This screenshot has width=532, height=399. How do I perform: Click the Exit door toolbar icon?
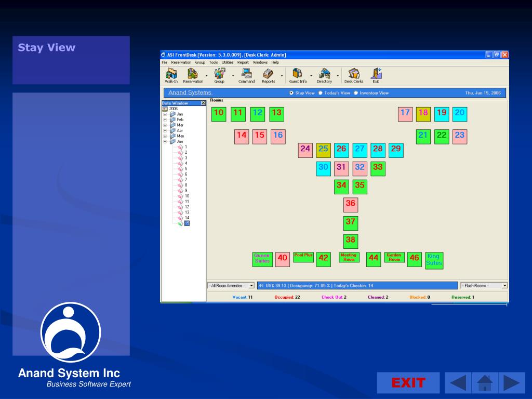click(376, 75)
